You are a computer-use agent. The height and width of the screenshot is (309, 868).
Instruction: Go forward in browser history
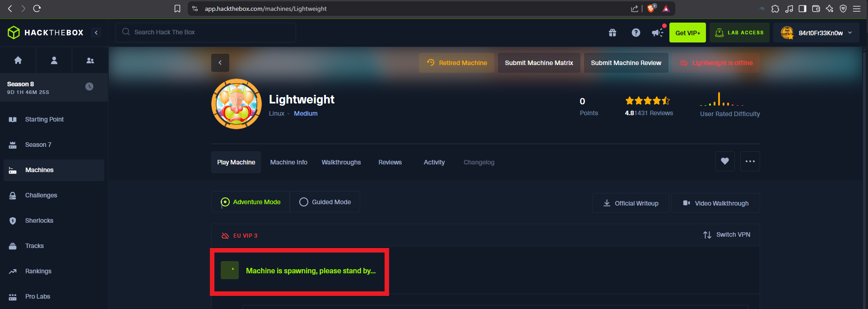point(23,9)
